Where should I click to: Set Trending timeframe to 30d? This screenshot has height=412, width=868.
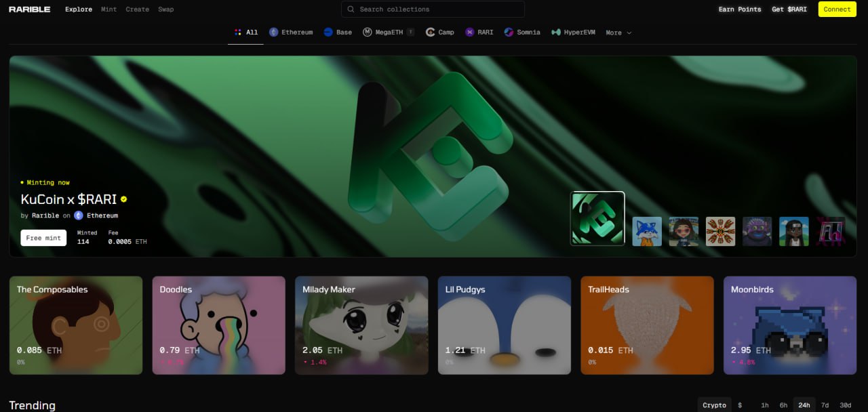[846, 405]
